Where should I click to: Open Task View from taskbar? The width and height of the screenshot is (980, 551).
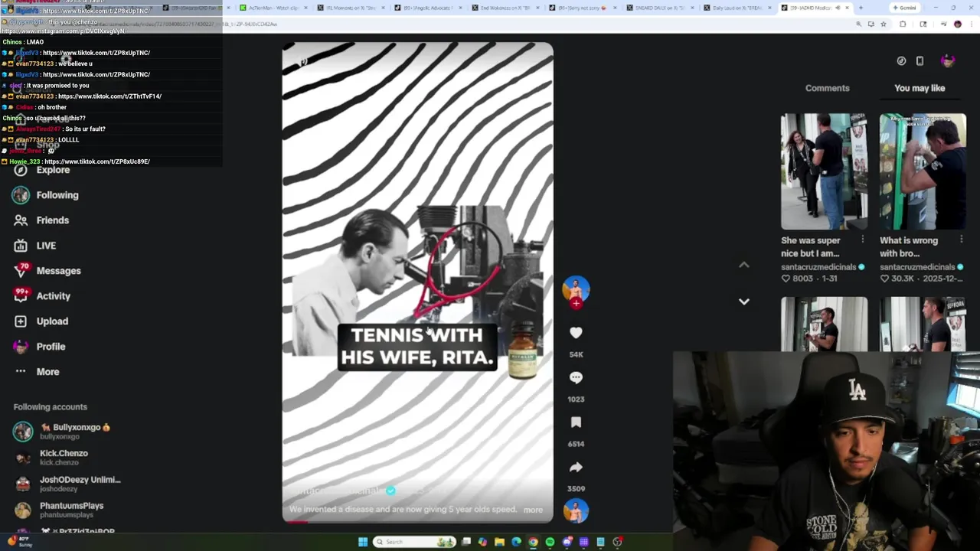point(465,542)
